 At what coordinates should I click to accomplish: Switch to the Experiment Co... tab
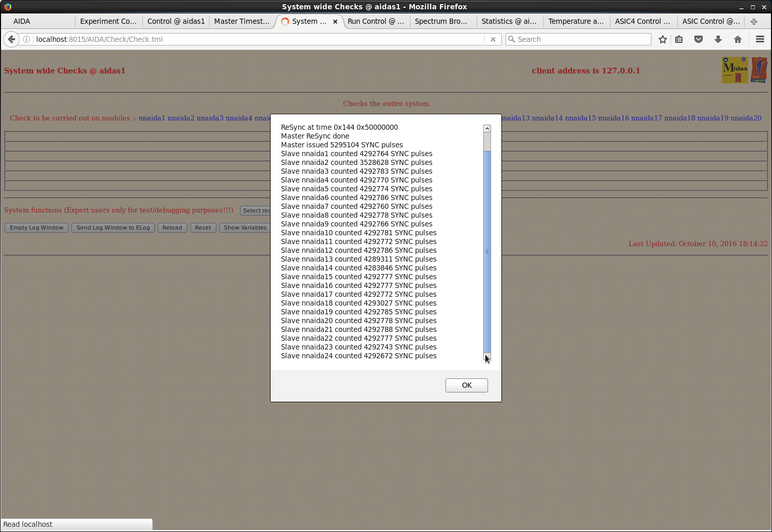point(108,21)
